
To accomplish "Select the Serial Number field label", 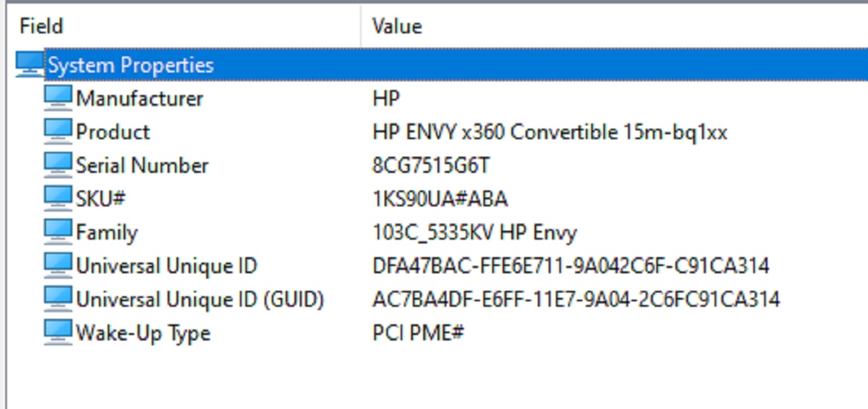I will 142,165.
